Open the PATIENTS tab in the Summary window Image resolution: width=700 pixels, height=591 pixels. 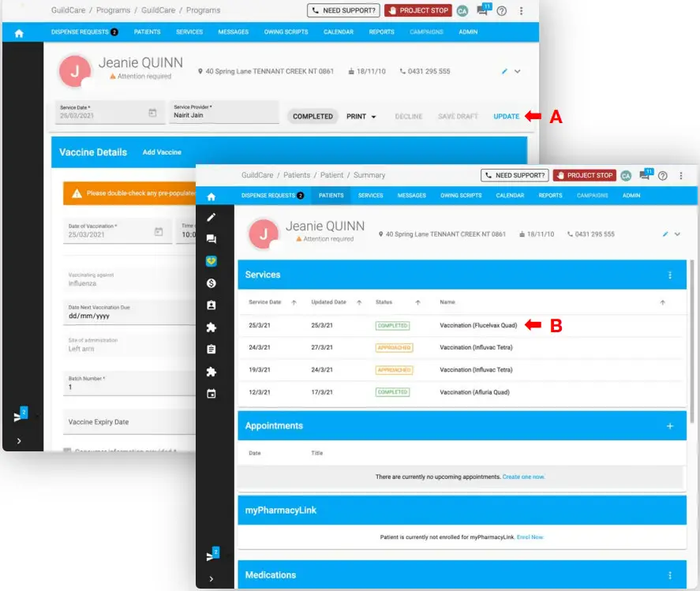(331, 196)
